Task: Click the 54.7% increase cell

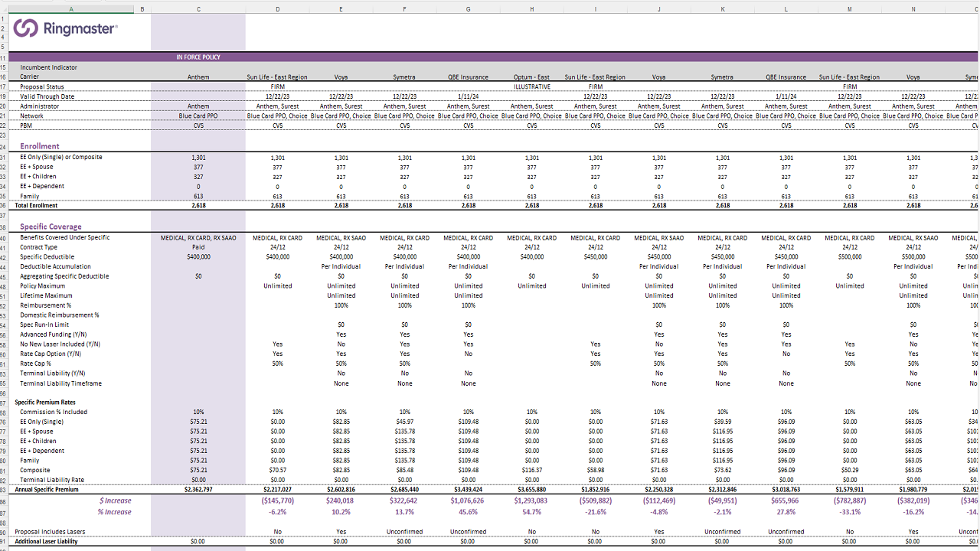Action: tap(532, 512)
